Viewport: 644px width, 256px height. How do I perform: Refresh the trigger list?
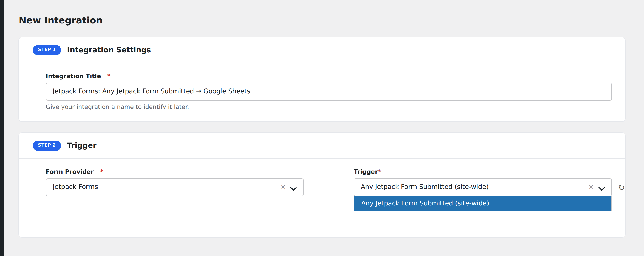621,187
